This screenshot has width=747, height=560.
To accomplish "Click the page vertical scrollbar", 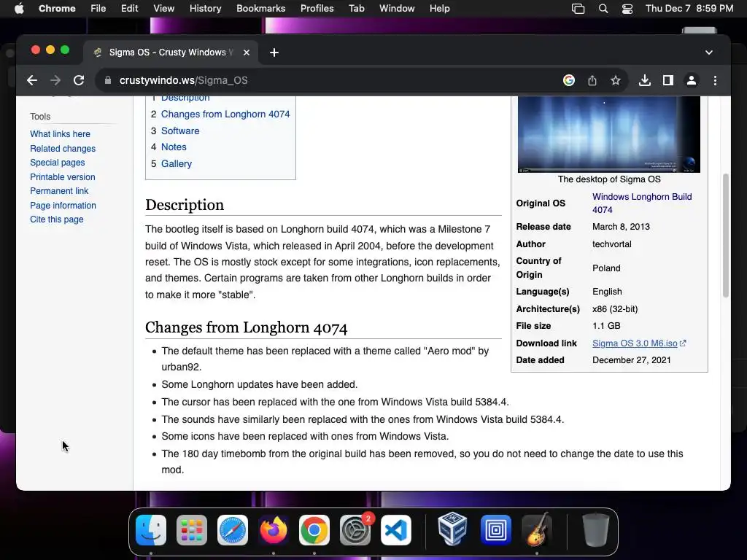I will pyautogui.click(x=726, y=236).
